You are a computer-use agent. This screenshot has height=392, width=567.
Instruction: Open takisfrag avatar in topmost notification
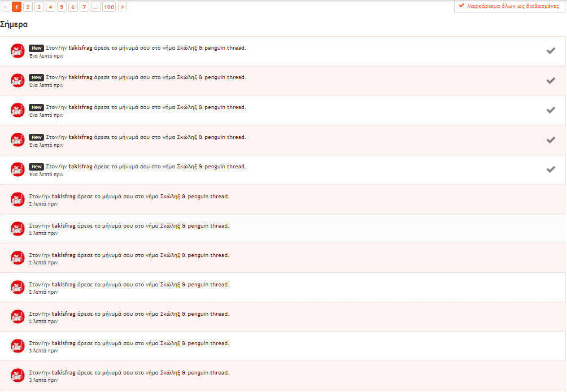[18, 51]
